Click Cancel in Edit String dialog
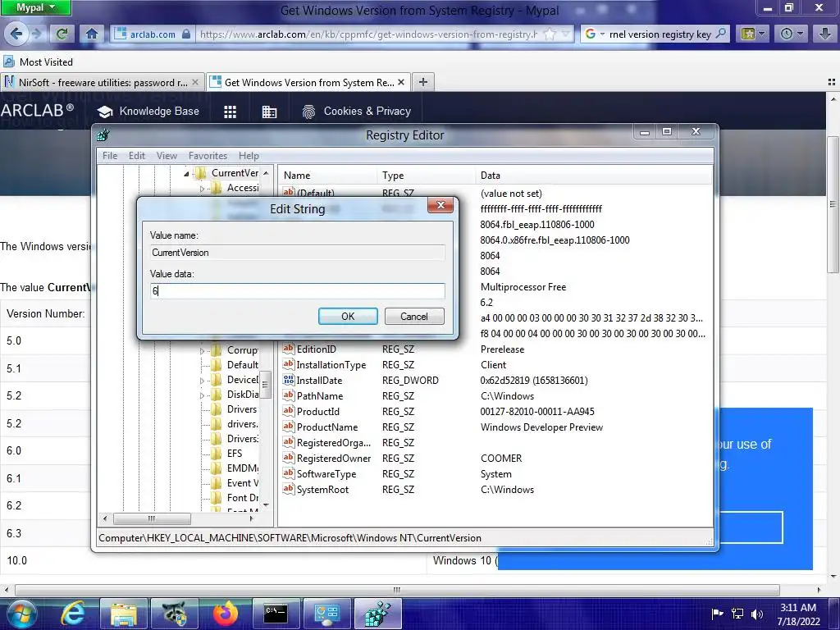 coord(414,316)
